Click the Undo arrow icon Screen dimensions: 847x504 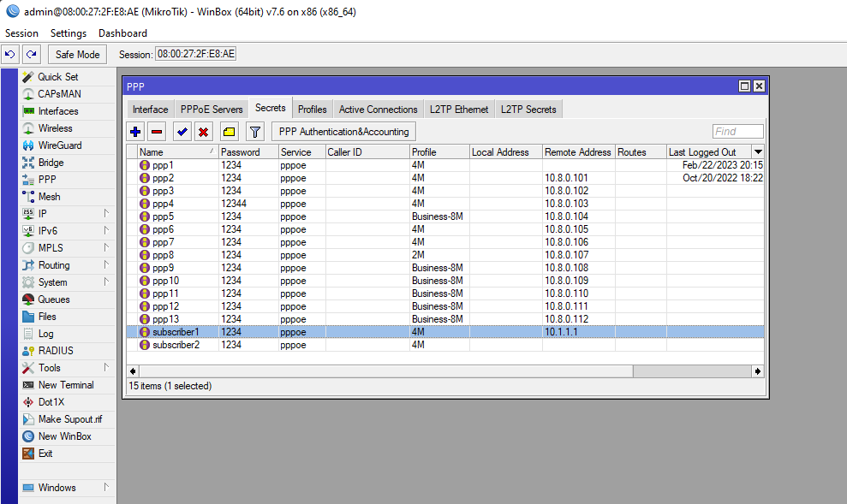pos(9,55)
